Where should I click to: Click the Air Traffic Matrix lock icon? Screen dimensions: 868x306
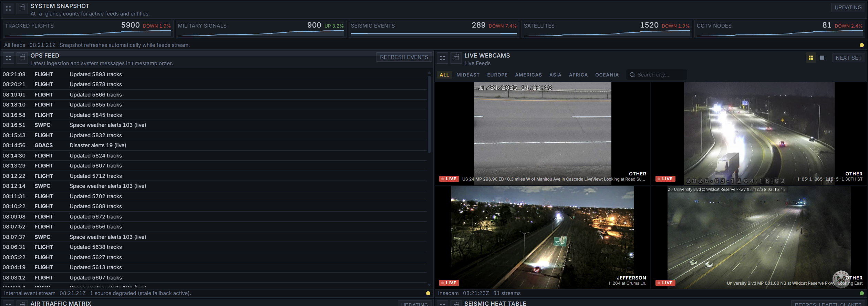22,304
